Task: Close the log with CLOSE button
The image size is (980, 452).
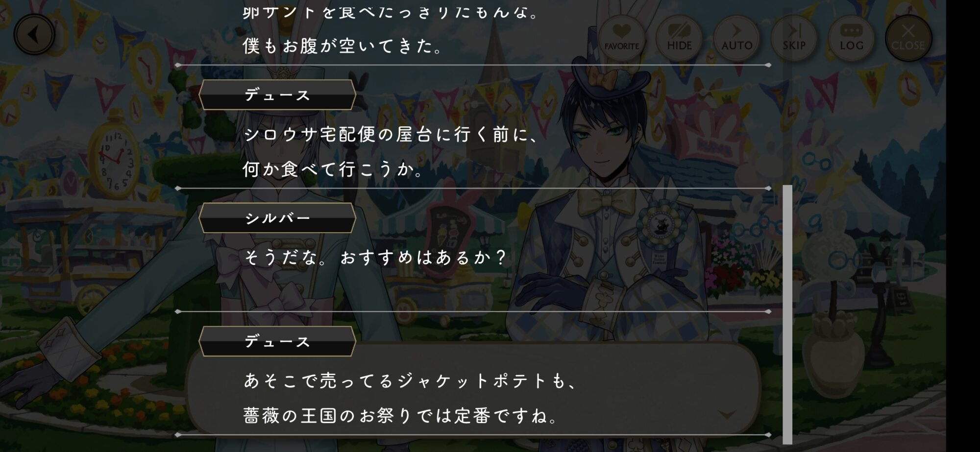Action: click(x=908, y=37)
